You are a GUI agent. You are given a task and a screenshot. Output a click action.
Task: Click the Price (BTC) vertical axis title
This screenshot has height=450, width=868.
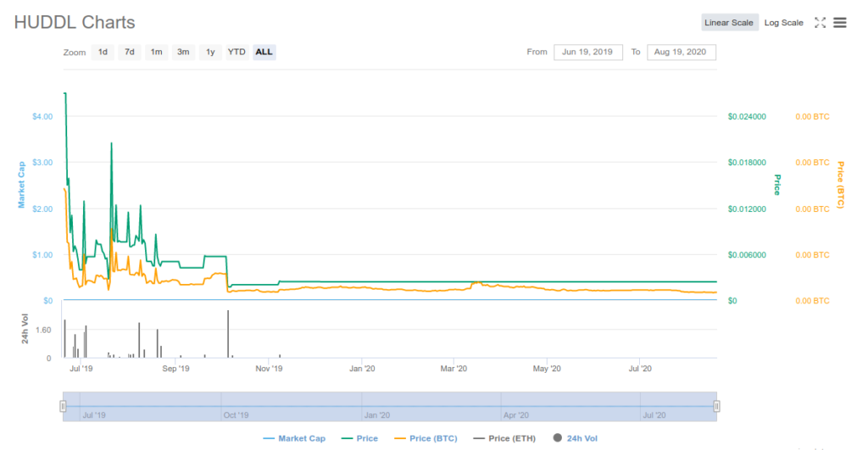click(840, 185)
